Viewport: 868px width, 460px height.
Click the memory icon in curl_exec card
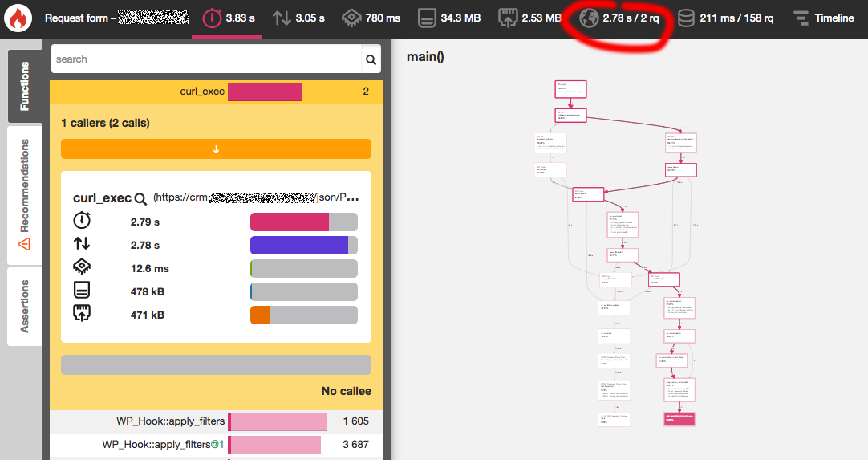click(x=82, y=290)
